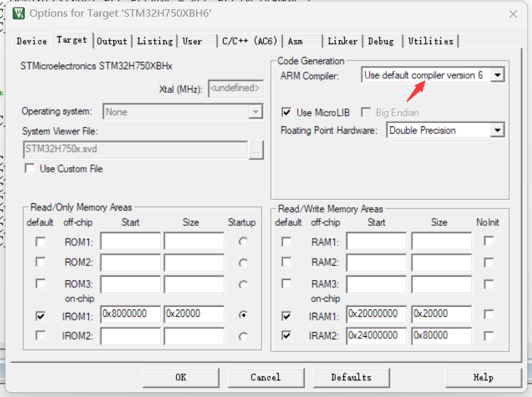Screen dimensions: 532x397
Task: Enable RAM2 default checkbox
Action: [286, 262]
